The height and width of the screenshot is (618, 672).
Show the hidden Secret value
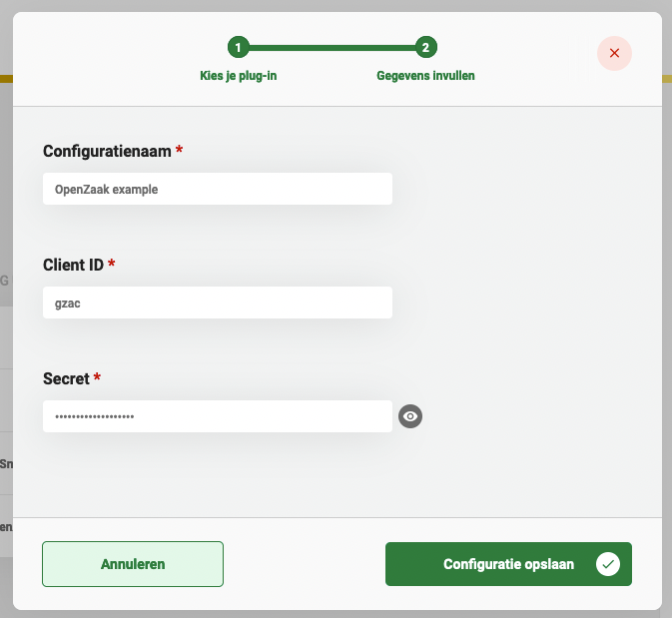click(x=410, y=416)
